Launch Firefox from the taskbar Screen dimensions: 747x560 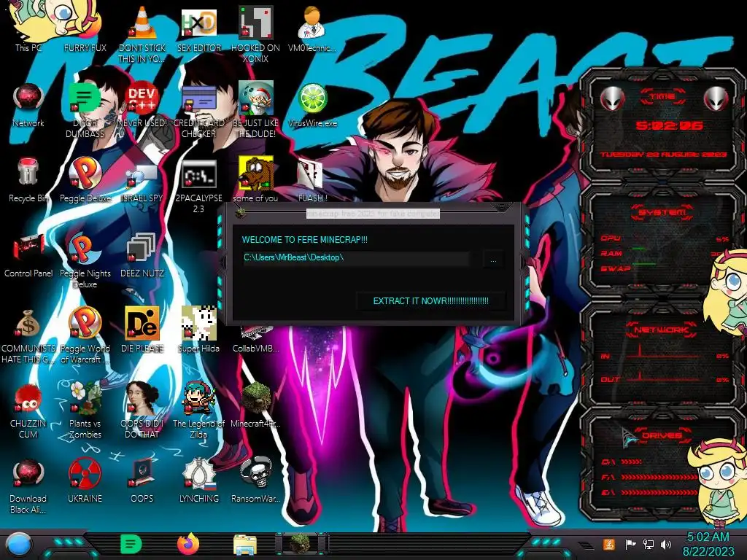click(188, 544)
